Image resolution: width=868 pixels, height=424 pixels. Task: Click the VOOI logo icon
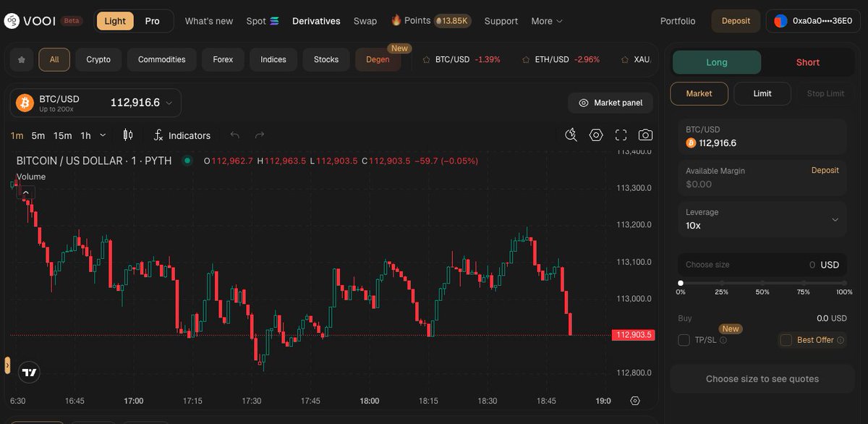tap(12, 21)
